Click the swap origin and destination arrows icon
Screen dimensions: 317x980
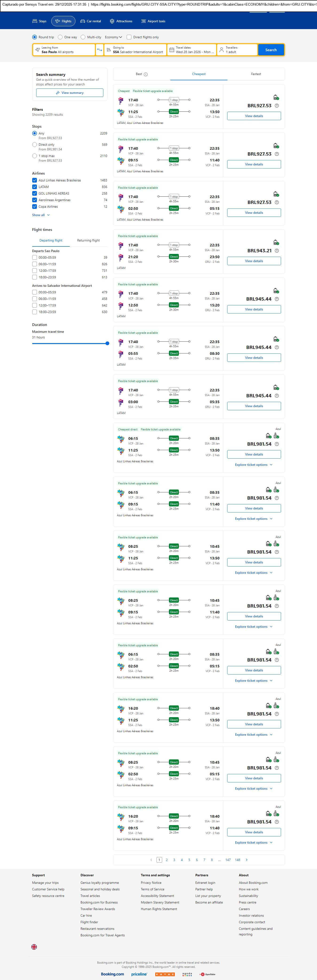pyautogui.click(x=99, y=50)
